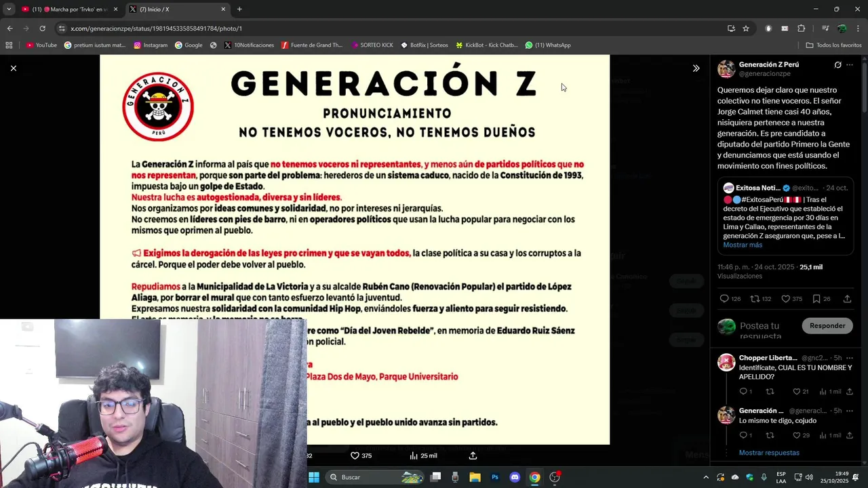The width and height of the screenshot is (868, 488).
Task: Open the hand-shaped extension icon
Action: tap(768, 28)
